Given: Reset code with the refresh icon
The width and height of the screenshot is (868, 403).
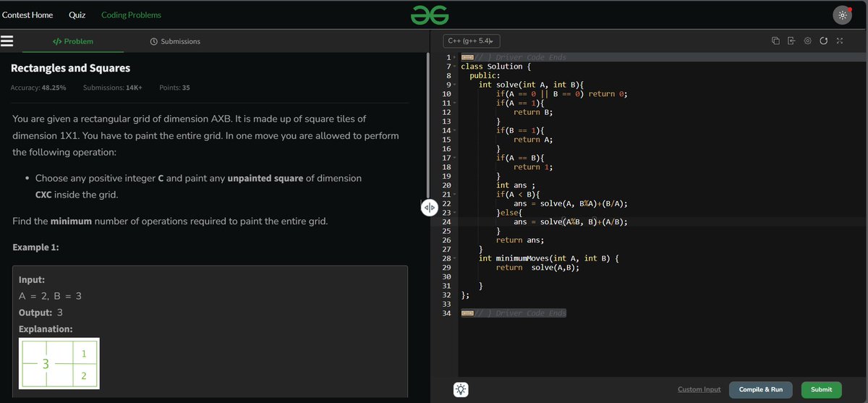Looking at the screenshot, I should [x=824, y=41].
